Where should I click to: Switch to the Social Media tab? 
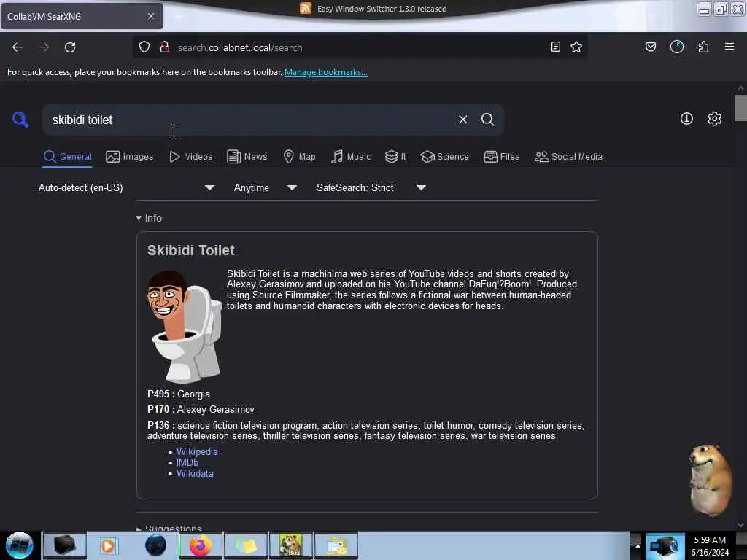click(568, 157)
